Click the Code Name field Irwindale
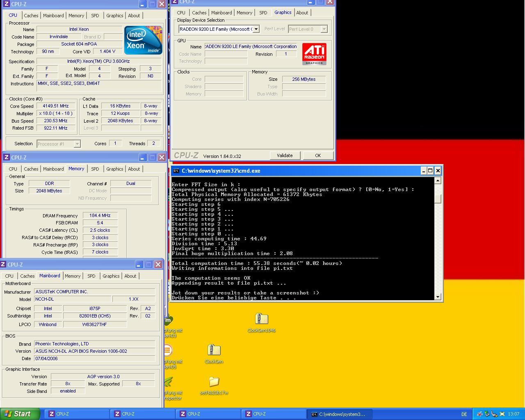This screenshot has width=525, height=420. [59, 37]
